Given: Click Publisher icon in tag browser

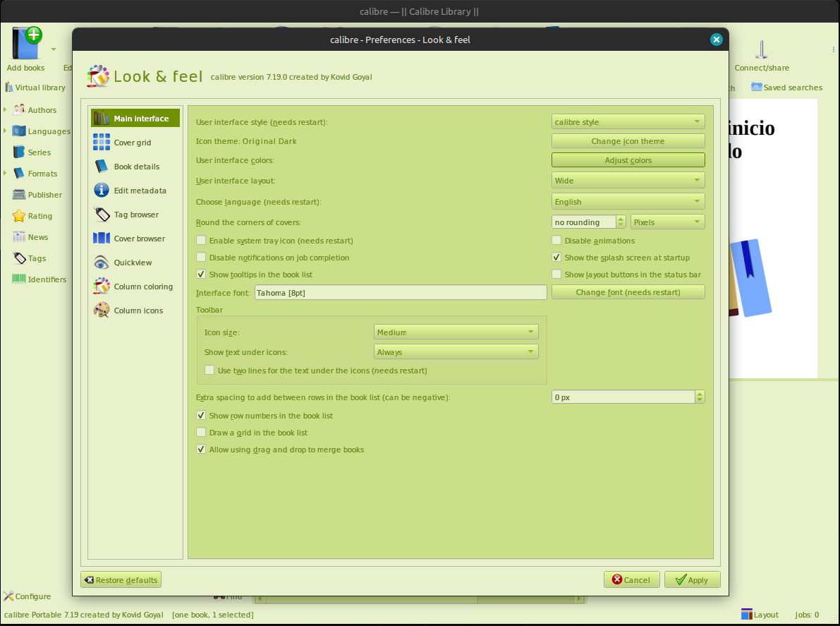Looking at the screenshot, I should [x=19, y=194].
